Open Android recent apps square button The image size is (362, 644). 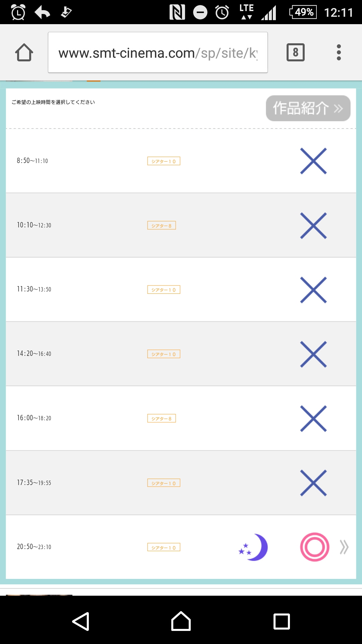point(282,622)
